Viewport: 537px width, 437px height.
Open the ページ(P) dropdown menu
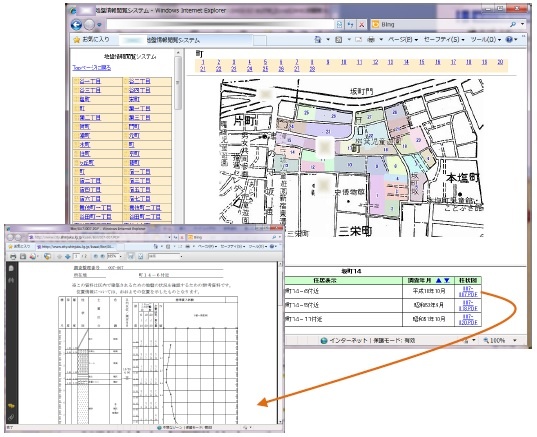tap(403, 40)
